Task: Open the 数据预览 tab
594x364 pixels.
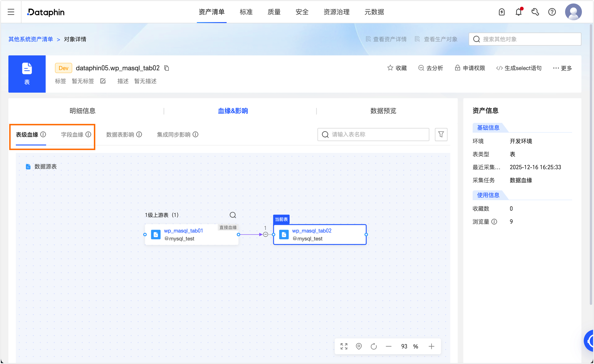Action: click(x=383, y=111)
